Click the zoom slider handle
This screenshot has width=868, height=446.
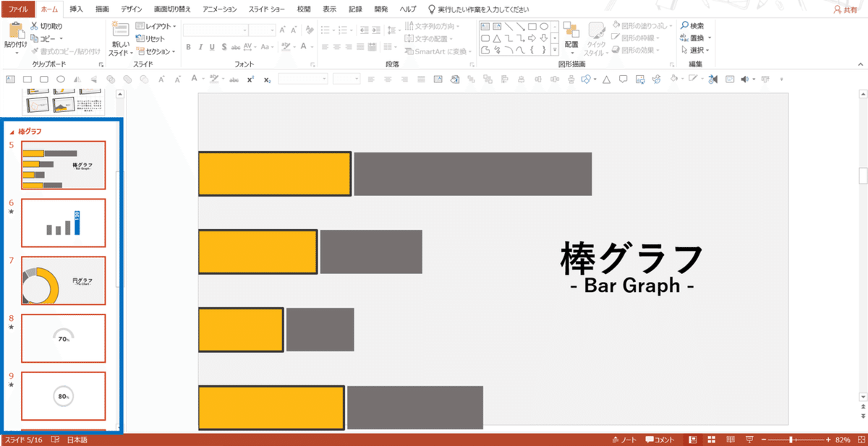pyautogui.click(x=792, y=439)
